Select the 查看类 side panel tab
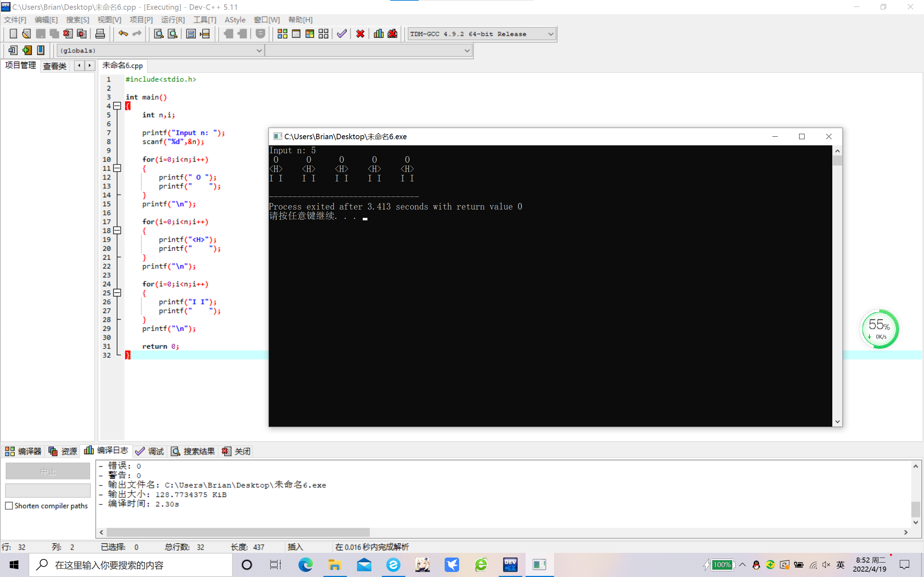This screenshot has width=924, height=577. point(55,66)
